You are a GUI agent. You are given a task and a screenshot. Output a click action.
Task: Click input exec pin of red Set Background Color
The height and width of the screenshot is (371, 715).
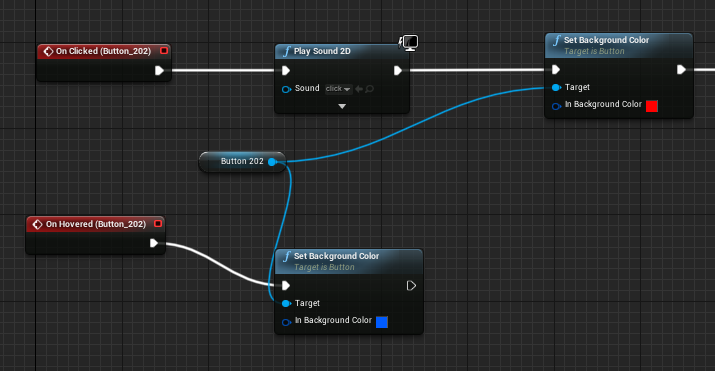(556, 70)
